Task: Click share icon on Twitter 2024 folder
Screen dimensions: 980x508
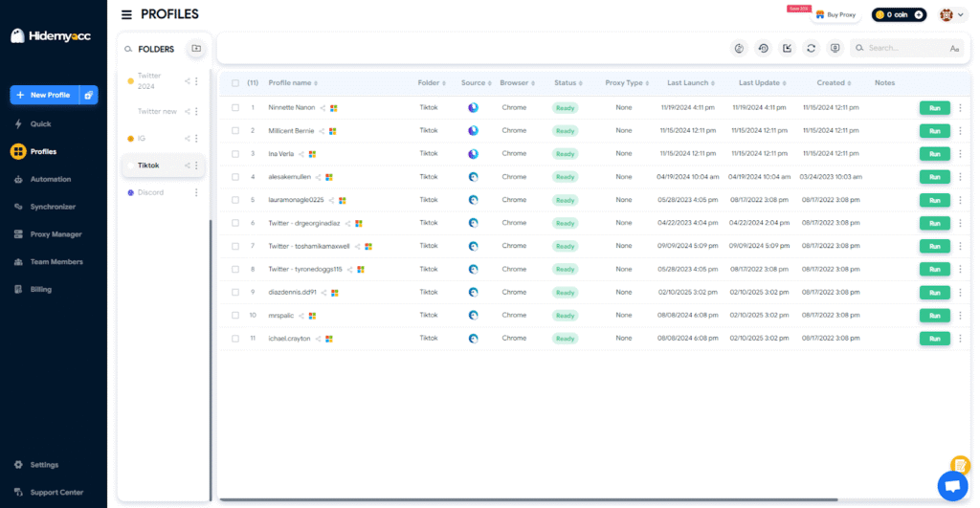Action: pos(188,81)
